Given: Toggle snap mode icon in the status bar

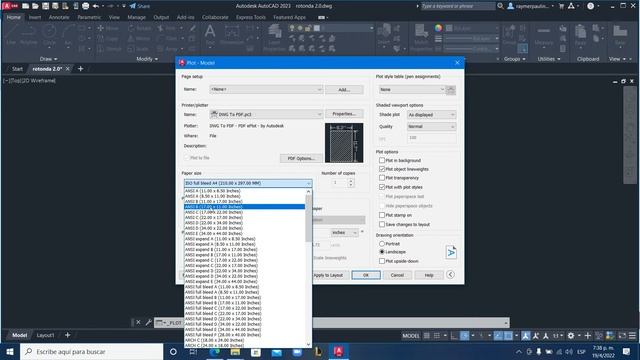Looking at the screenshot, I should click(437, 336).
